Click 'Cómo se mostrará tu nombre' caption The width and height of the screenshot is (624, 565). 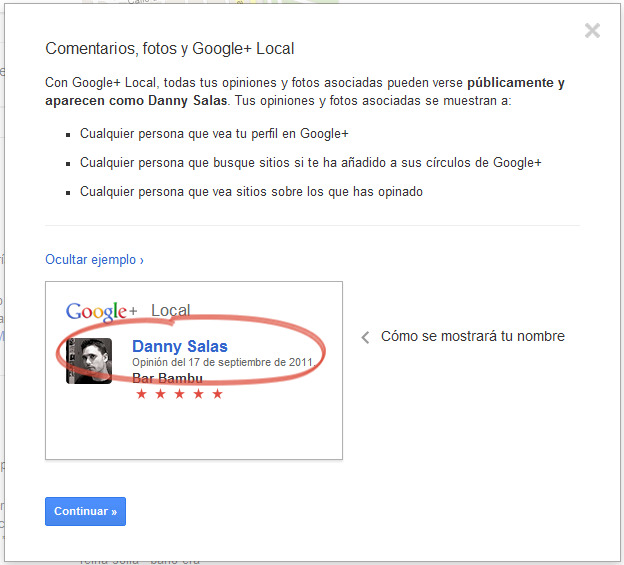coord(473,336)
